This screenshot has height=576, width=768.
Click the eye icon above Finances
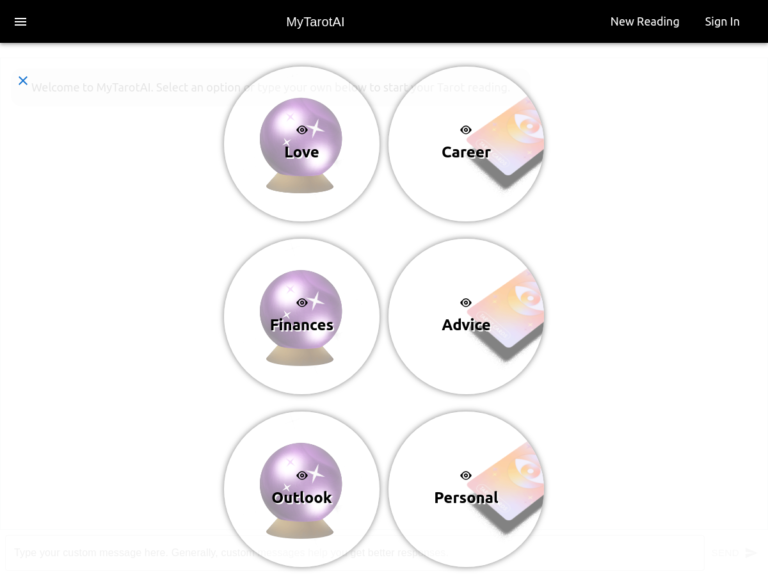pos(302,303)
